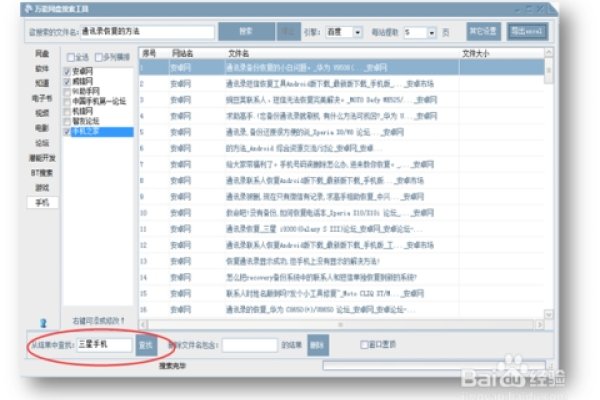The height and width of the screenshot is (400, 600).
Task: Select result row 11 通讯录恢复_三星
Action: pos(341,229)
